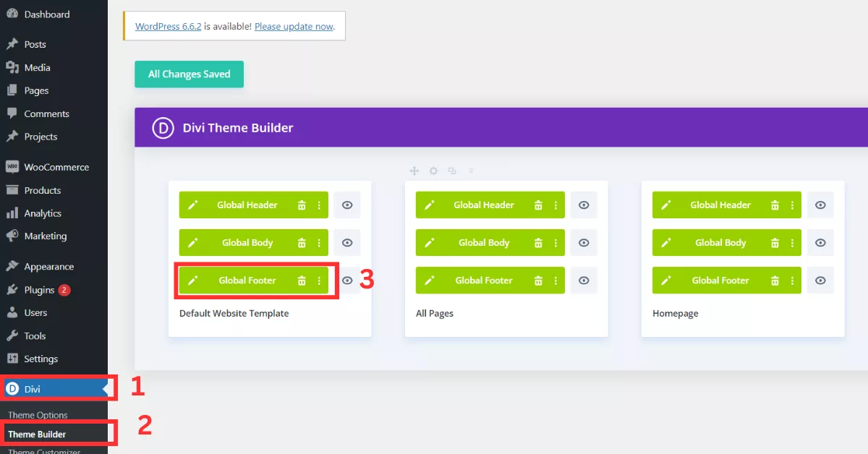Image resolution: width=868 pixels, height=454 pixels.
Task: Delete Global Header in All Pages template
Action: click(538, 205)
